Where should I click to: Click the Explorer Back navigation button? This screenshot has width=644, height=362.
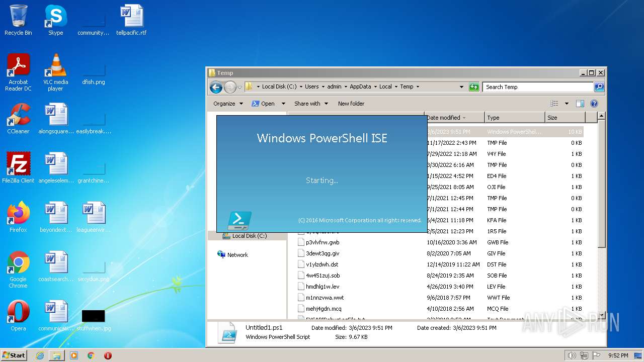[216, 87]
